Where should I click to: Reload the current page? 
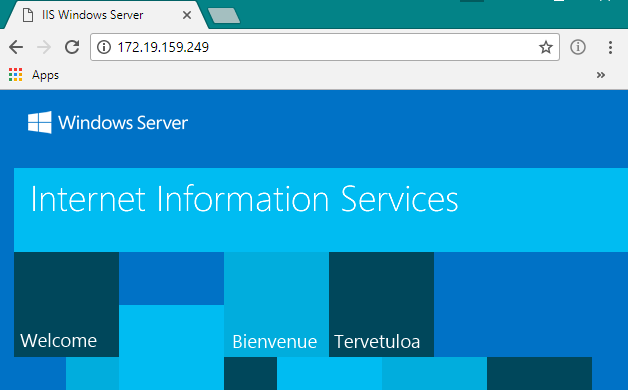[x=72, y=47]
